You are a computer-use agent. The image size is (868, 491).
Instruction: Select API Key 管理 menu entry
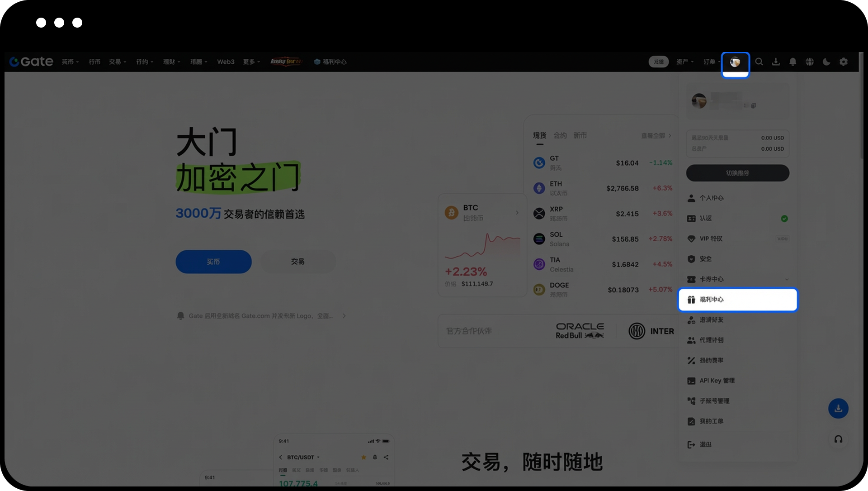[x=717, y=381]
